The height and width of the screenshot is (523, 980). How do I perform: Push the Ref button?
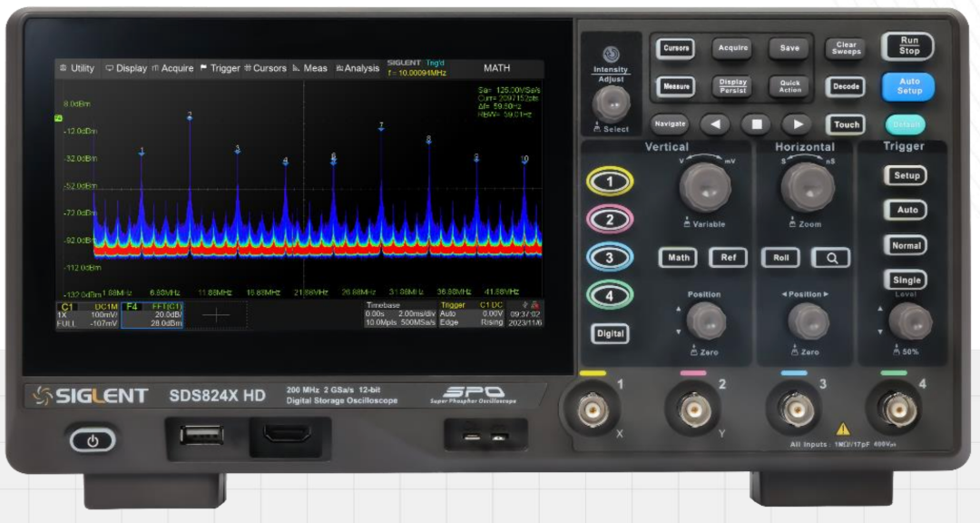pos(728,257)
